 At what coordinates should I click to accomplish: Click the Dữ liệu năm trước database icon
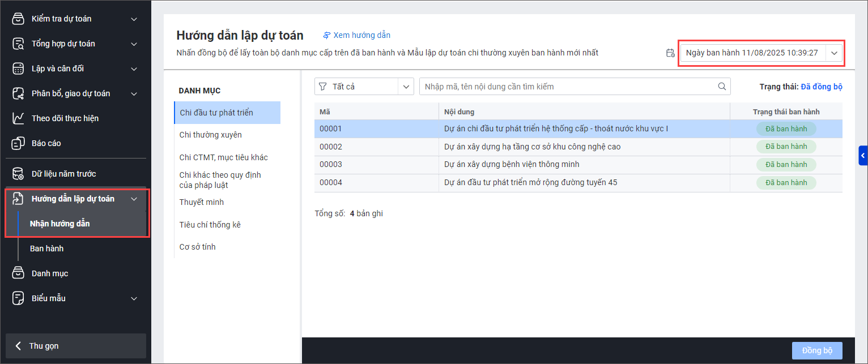(x=18, y=174)
